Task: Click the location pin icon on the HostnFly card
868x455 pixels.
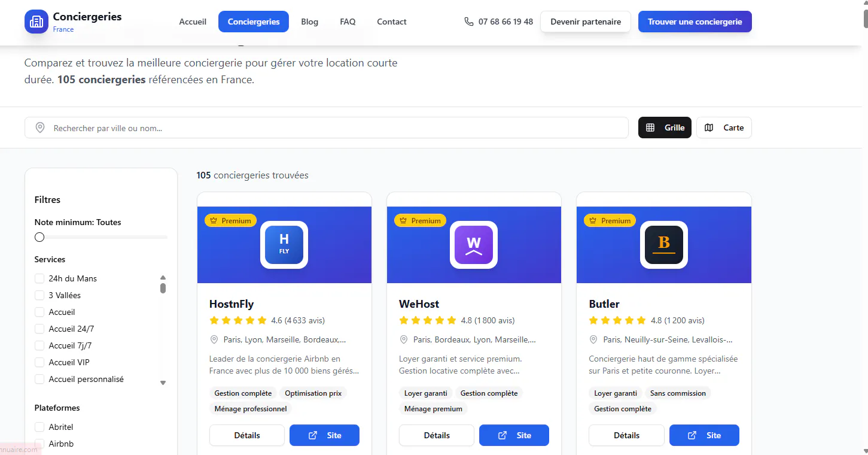Action: pyautogui.click(x=214, y=339)
